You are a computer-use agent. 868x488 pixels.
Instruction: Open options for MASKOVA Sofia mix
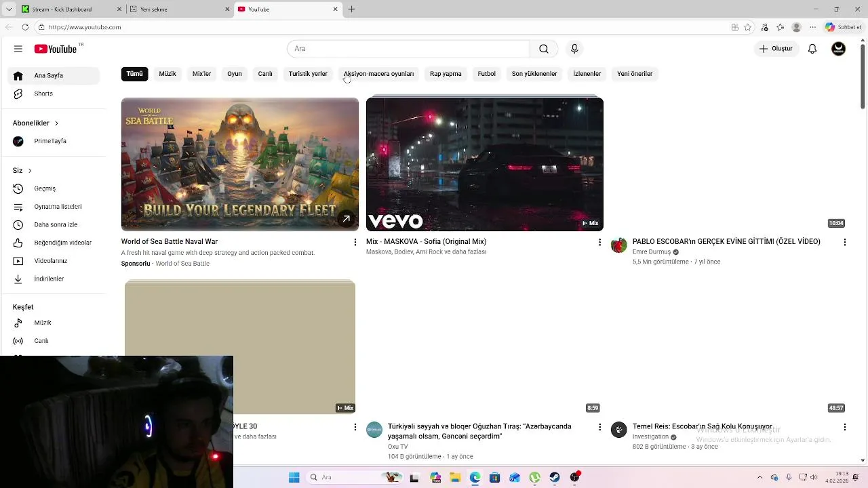(599, 242)
